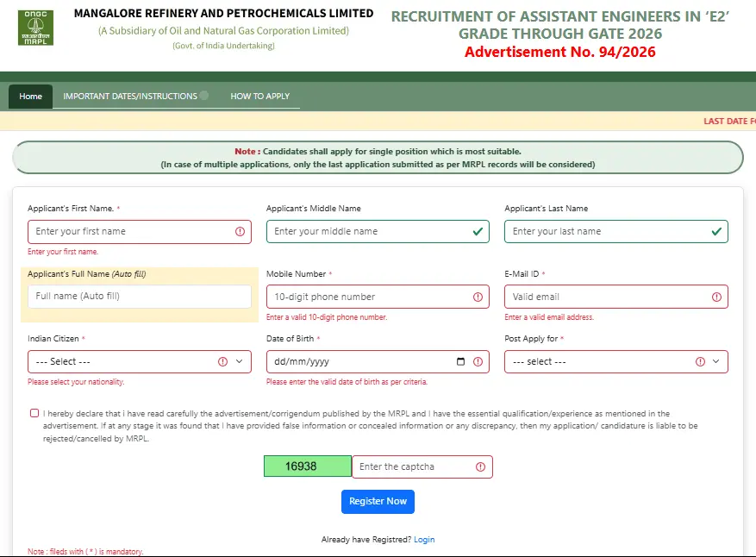Click the 'Advertisement No. 94/2026' heading

[x=559, y=52]
